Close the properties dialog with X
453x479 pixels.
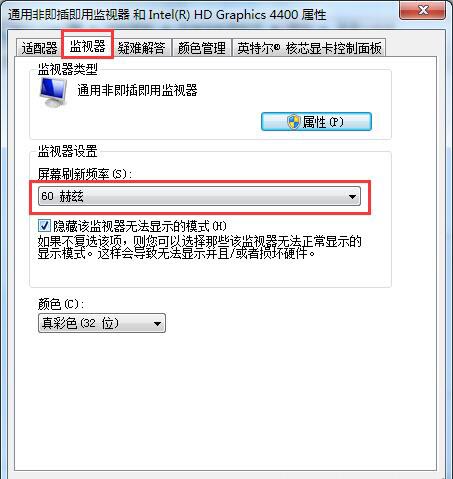click(423, 11)
